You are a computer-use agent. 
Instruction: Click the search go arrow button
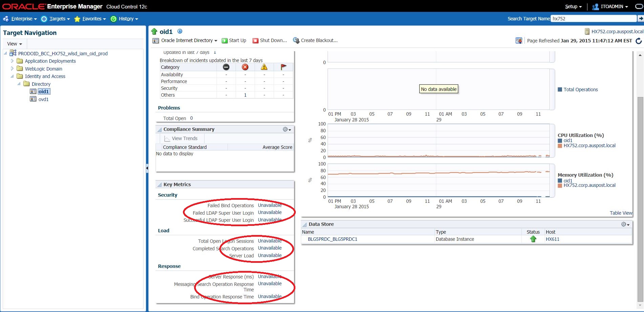[x=640, y=19]
